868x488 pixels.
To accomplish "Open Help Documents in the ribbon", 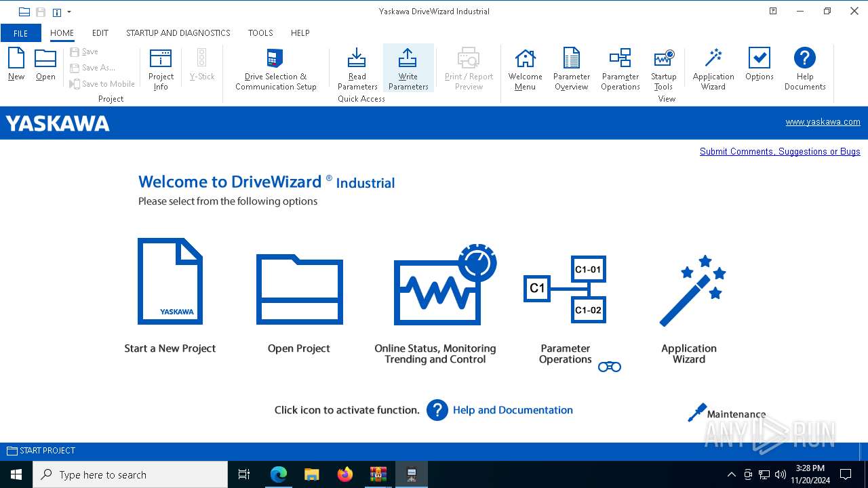I will (x=805, y=68).
